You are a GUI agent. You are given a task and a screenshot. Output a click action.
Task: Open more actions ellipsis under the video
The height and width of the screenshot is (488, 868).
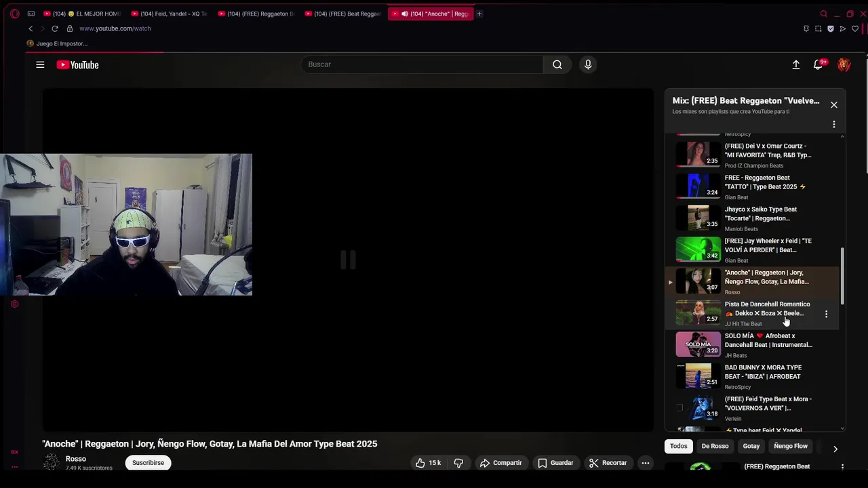(x=646, y=463)
